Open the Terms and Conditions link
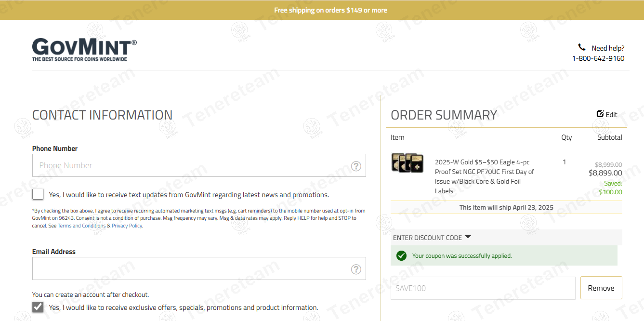 [81, 226]
